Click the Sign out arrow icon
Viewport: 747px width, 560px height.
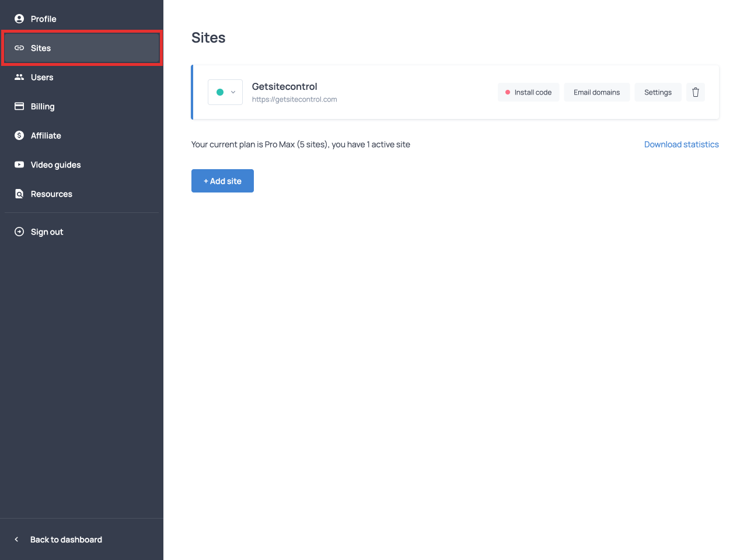coord(19,232)
